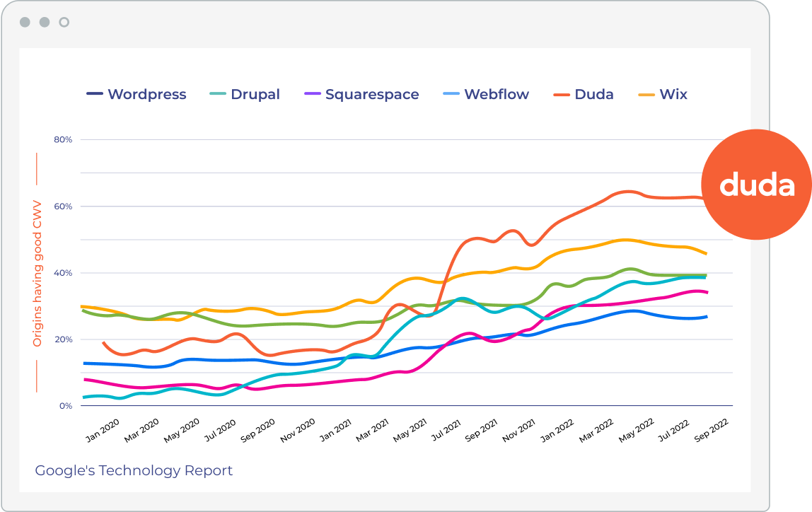The height and width of the screenshot is (512, 812).
Task: Click the Sep 2022 x-axis label
Action: (712, 430)
